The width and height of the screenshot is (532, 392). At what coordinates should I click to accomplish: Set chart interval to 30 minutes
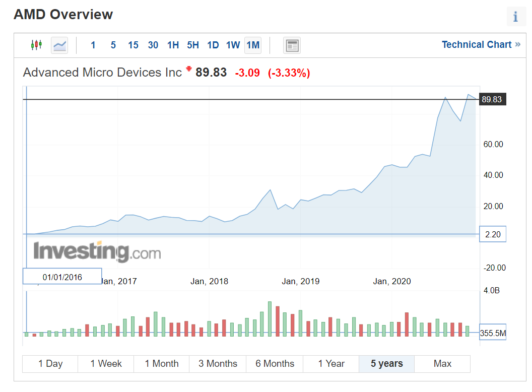pyautogui.click(x=153, y=45)
